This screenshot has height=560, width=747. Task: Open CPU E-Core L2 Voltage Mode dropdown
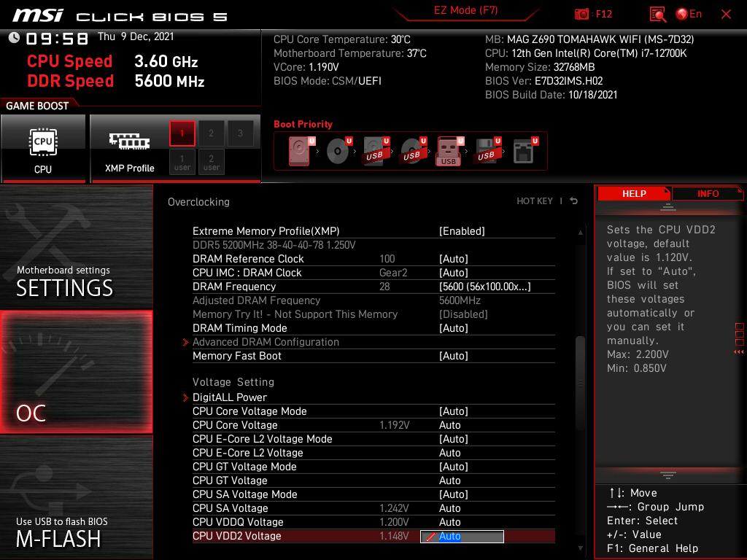(x=454, y=438)
